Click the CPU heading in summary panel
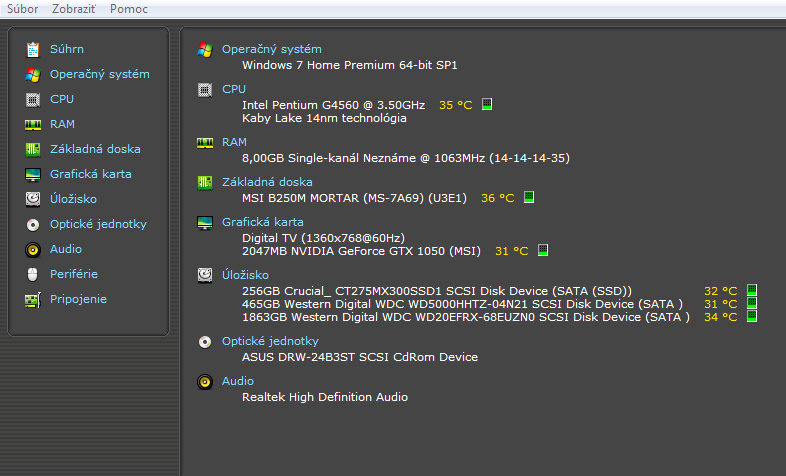Screen dimensions: 786x476 (234, 89)
